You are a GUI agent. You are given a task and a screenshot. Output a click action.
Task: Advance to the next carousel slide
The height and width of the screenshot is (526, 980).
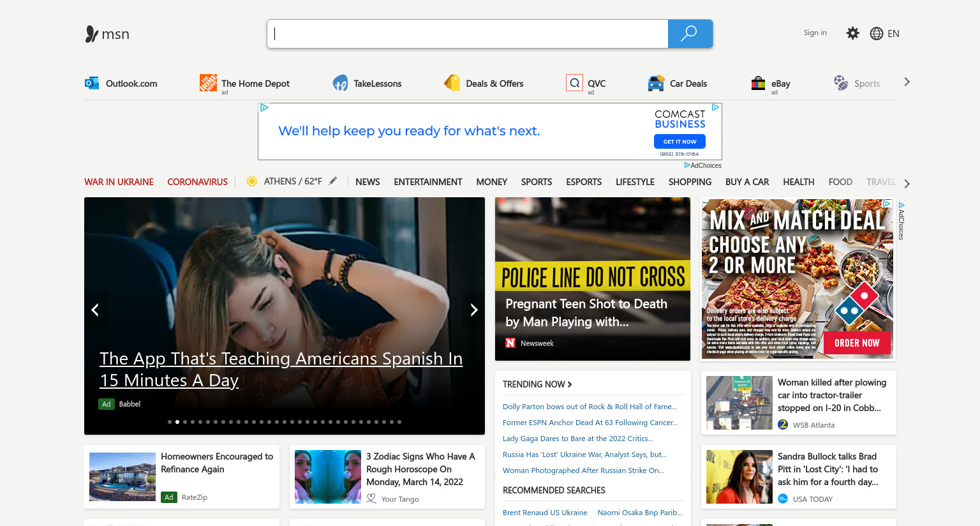[x=473, y=310]
